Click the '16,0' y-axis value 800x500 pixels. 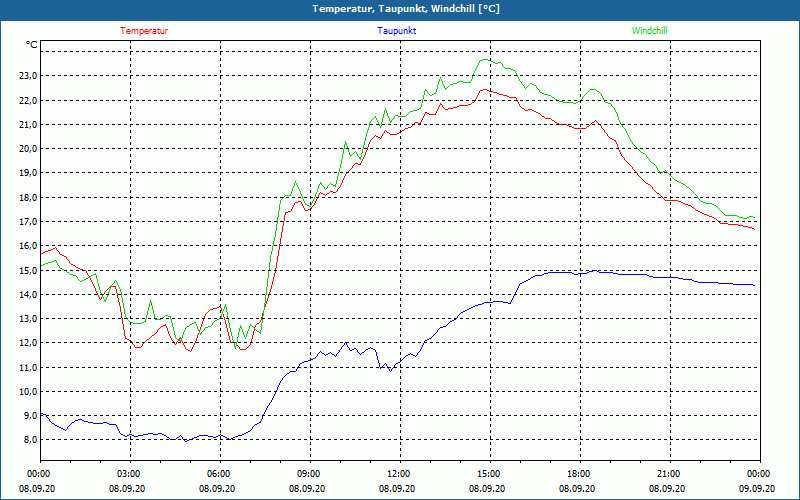tap(29, 246)
